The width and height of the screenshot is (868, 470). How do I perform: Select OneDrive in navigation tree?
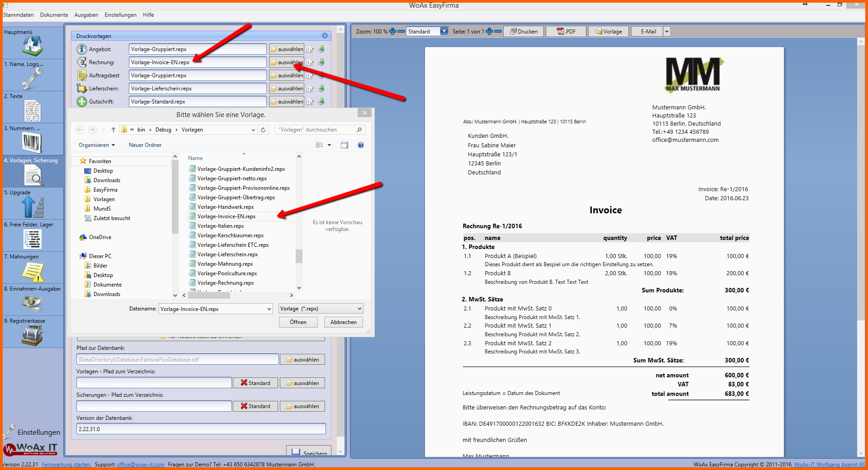(100, 237)
